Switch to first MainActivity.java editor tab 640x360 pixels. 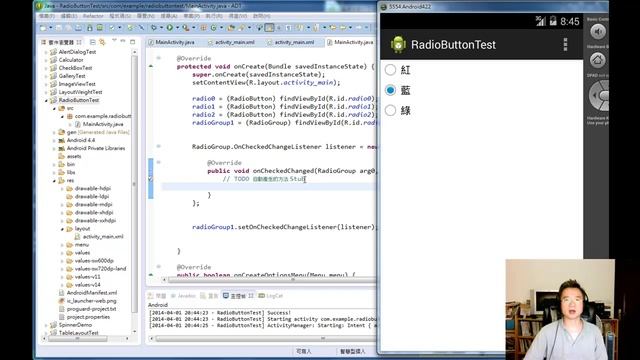(171, 42)
